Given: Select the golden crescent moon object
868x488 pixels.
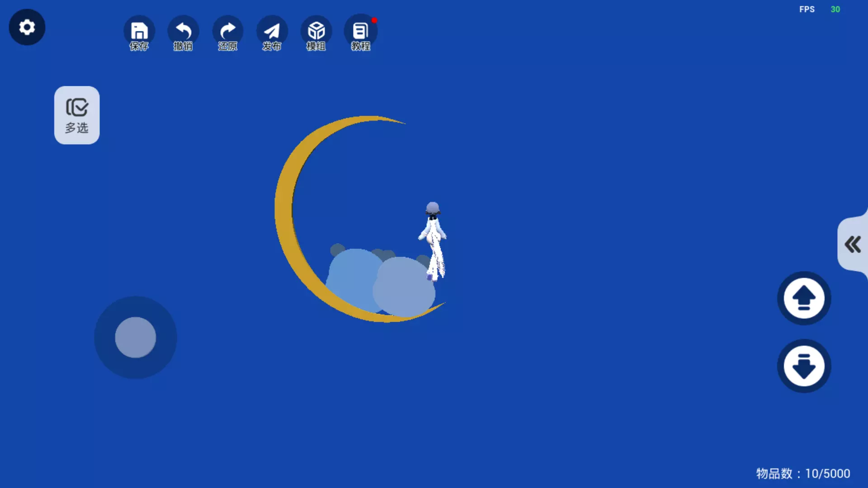Looking at the screenshot, I should (x=285, y=208).
